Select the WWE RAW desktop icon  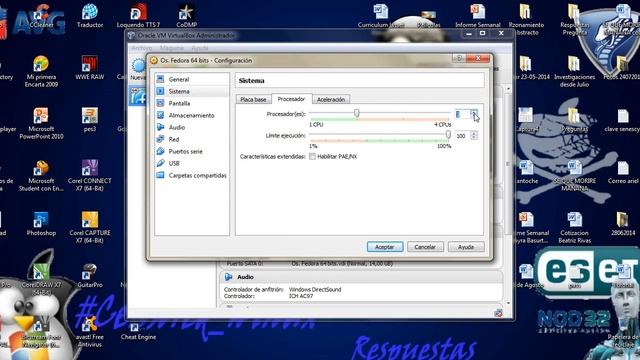90,68
